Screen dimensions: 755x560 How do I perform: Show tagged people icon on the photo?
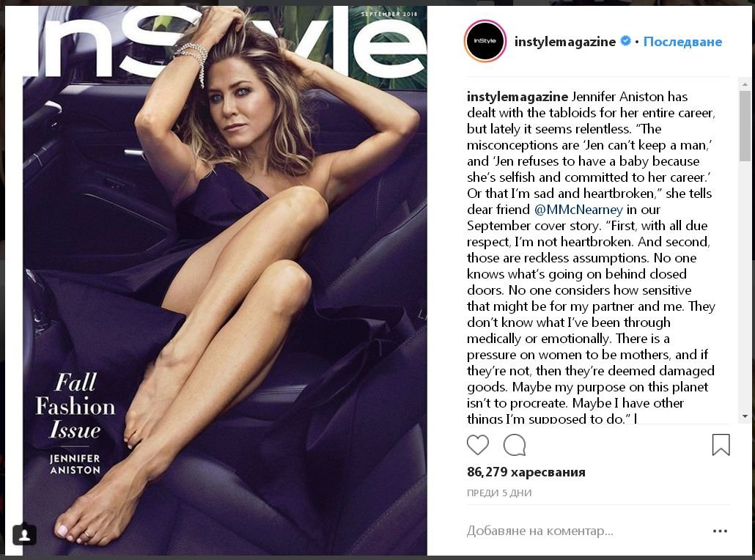pos(25,534)
